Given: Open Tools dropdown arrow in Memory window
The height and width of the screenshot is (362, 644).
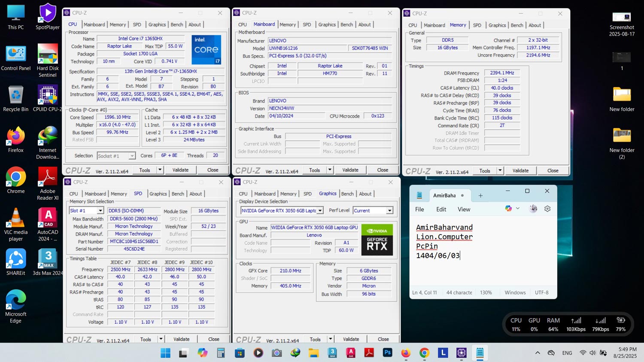Looking at the screenshot, I should click(x=500, y=170).
